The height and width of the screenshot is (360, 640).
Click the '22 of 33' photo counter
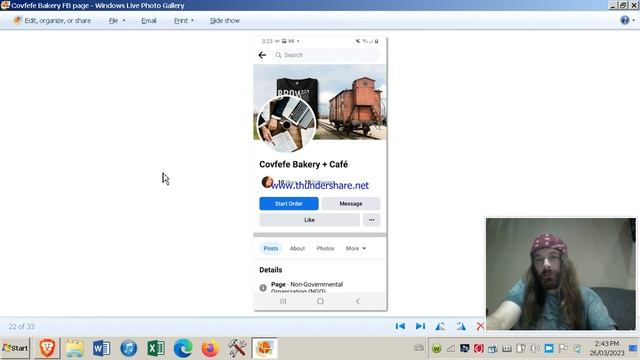click(x=22, y=326)
